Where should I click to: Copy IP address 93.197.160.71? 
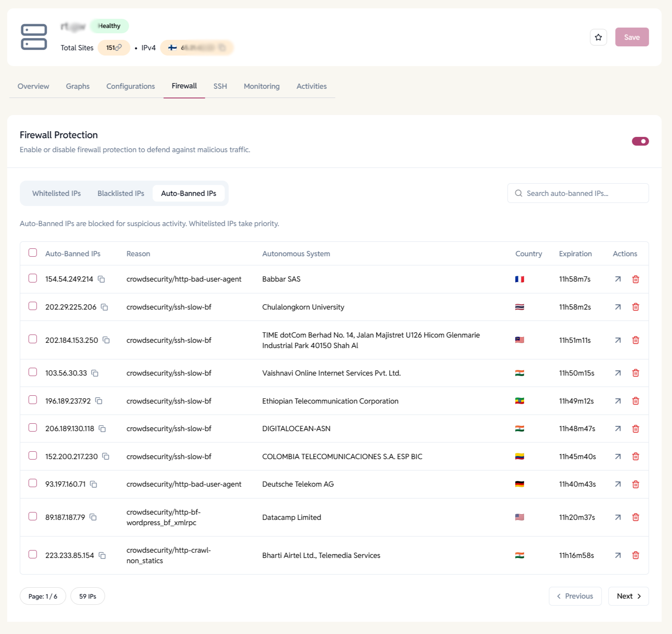(94, 484)
